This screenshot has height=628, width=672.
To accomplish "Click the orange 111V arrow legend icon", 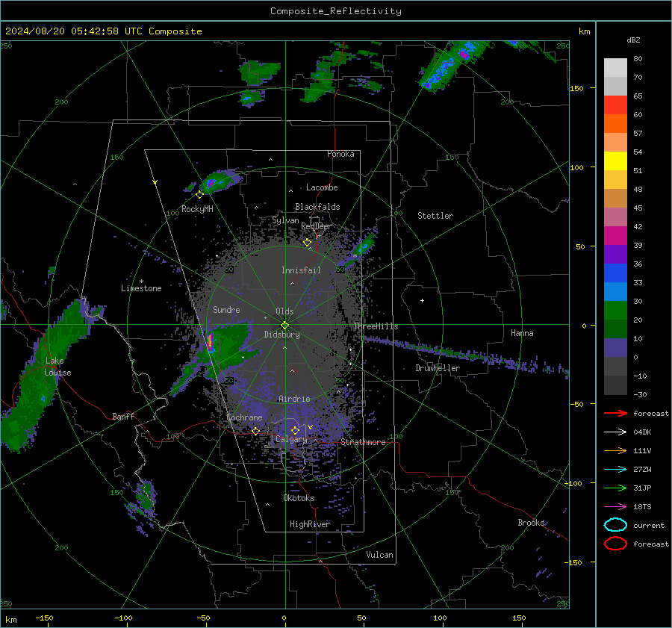I will 615,450.
